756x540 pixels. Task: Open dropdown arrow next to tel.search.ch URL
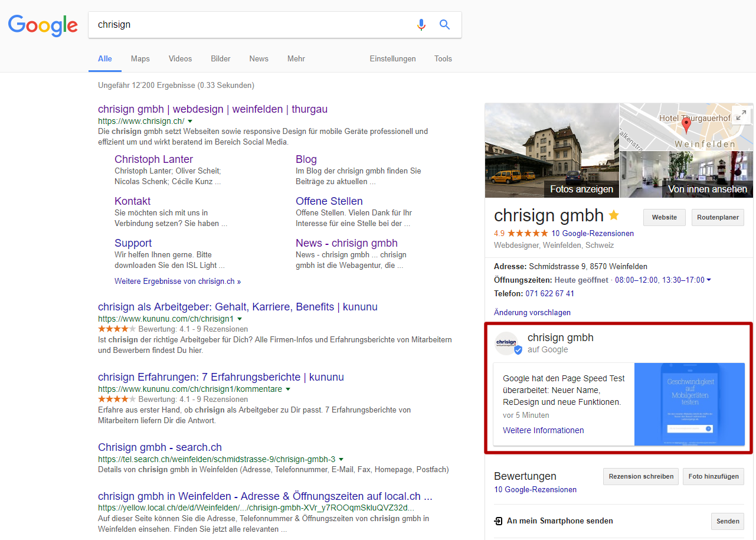(341, 459)
